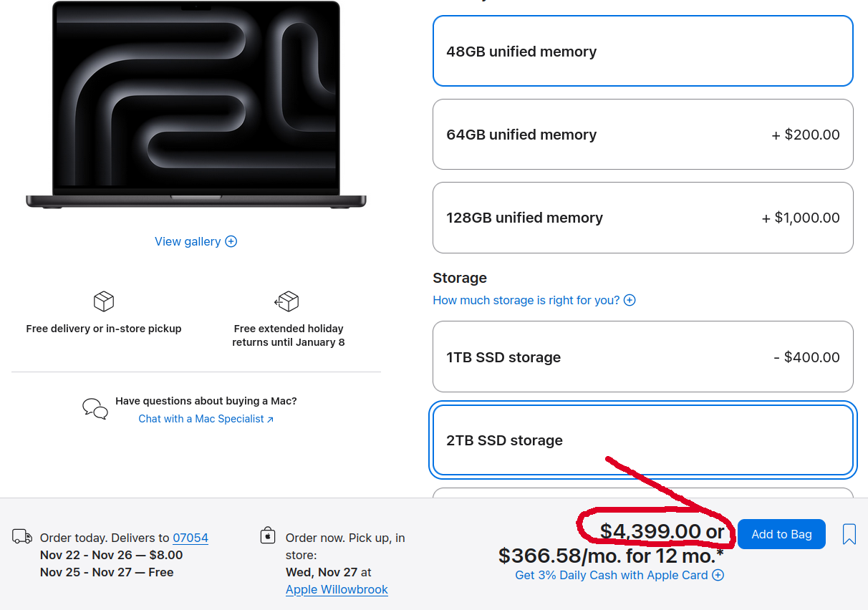
Task: Change delivery ZIP code 07054
Action: point(191,538)
